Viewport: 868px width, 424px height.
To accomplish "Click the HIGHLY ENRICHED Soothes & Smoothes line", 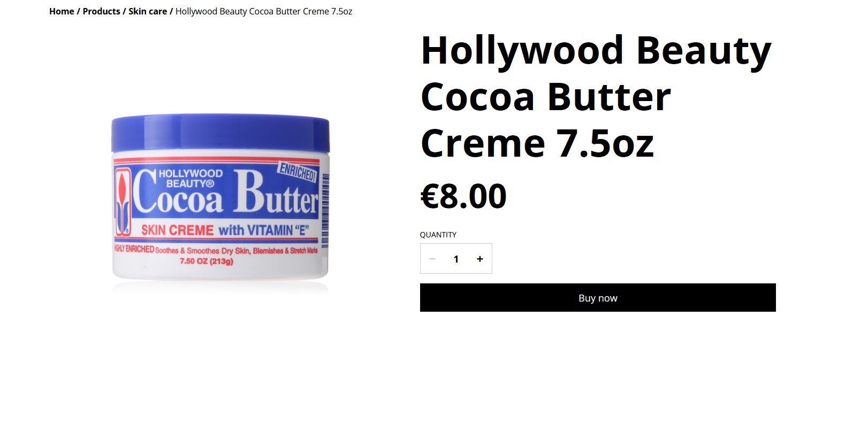I will [x=216, y=250].
